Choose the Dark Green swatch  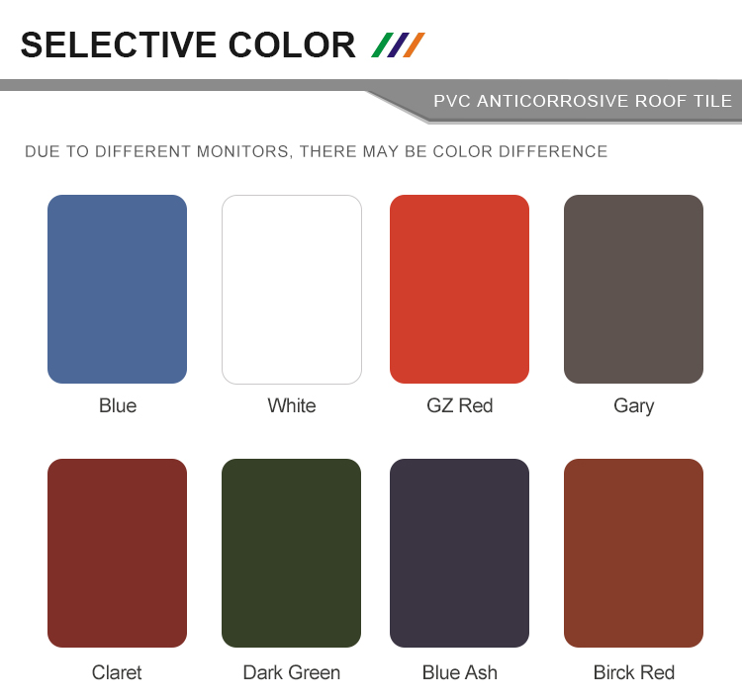coord(292,553)
